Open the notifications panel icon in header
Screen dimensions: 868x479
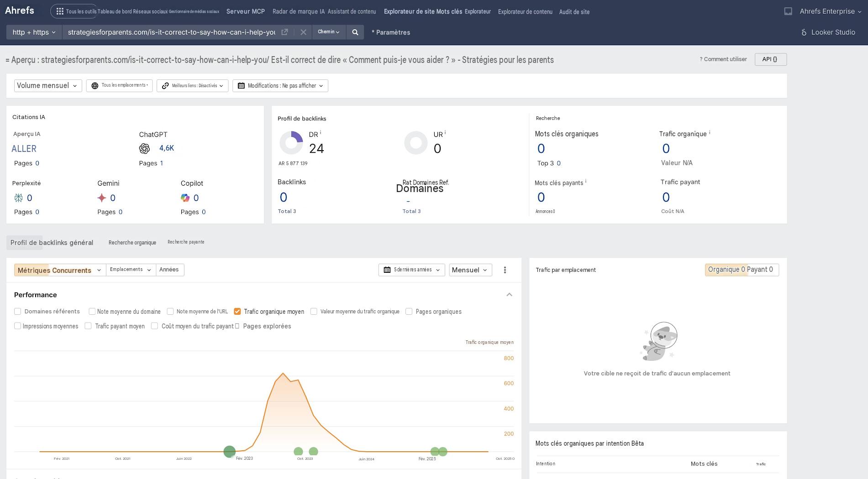pos(788,11)
